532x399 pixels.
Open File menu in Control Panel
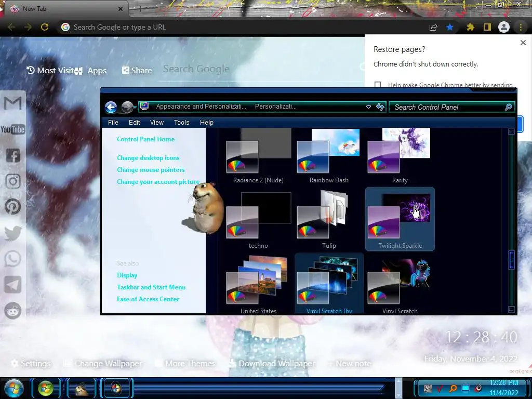(113, 123)
